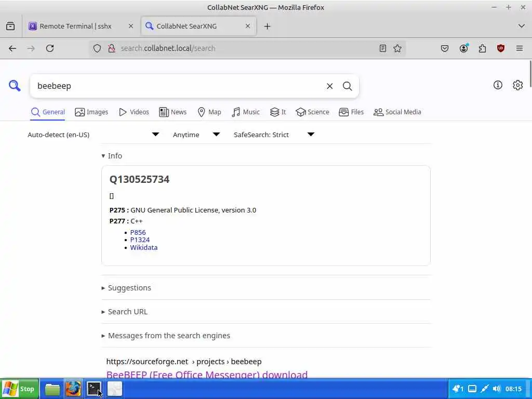Expand the Search URL section

125,312
